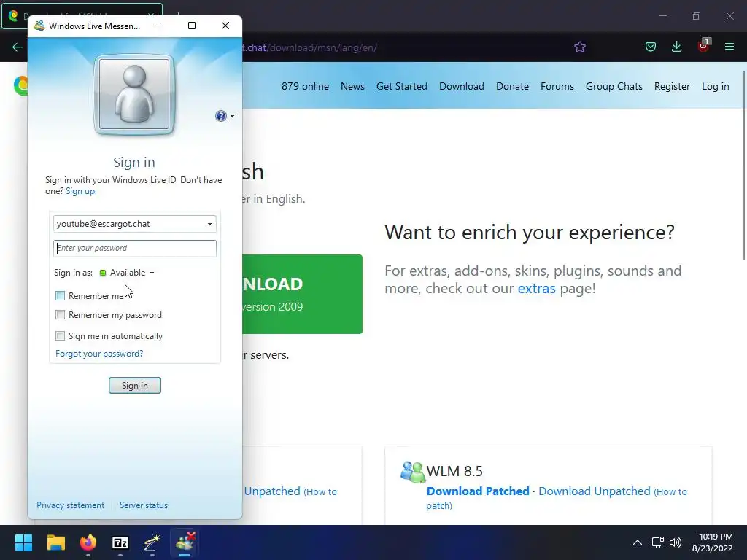Open Group Chats in website navigation
The height and width of the screenshot is (560, 747).
coord(614,86)
